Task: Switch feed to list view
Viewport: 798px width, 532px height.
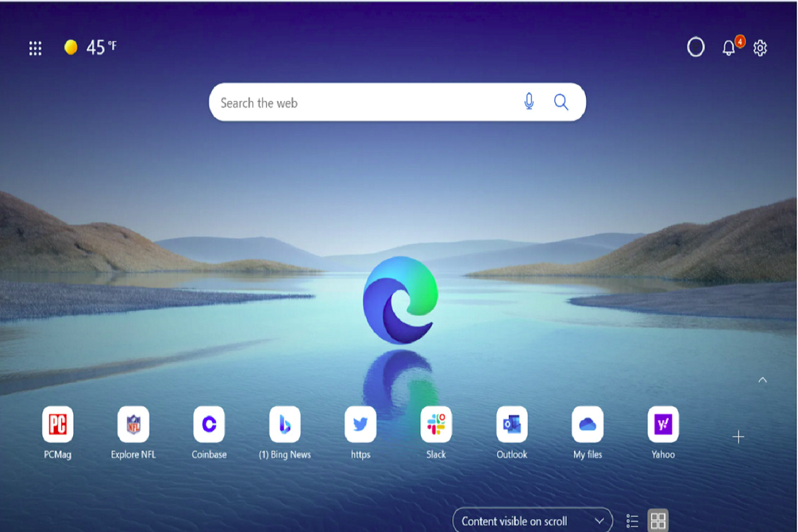Action: (x=632, y=521)
